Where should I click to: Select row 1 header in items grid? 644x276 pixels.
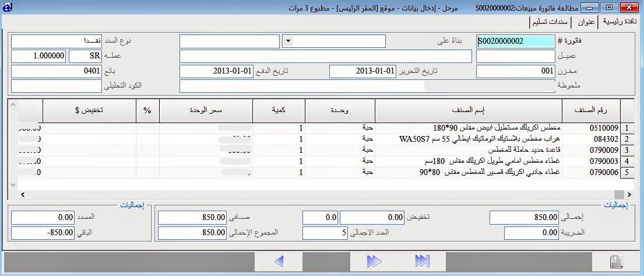pyautogui.click(x=627, y=128)
